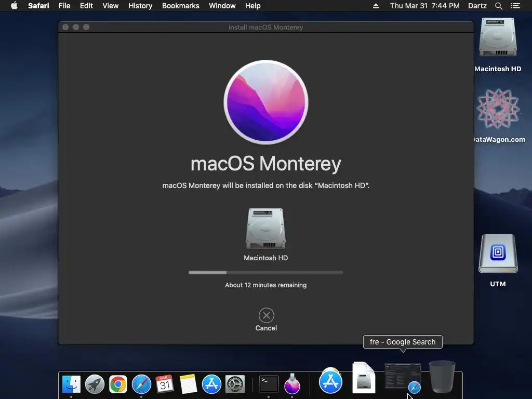
Task: Click the Install macOS Monterey Dock icon
Action: [292, 384]
